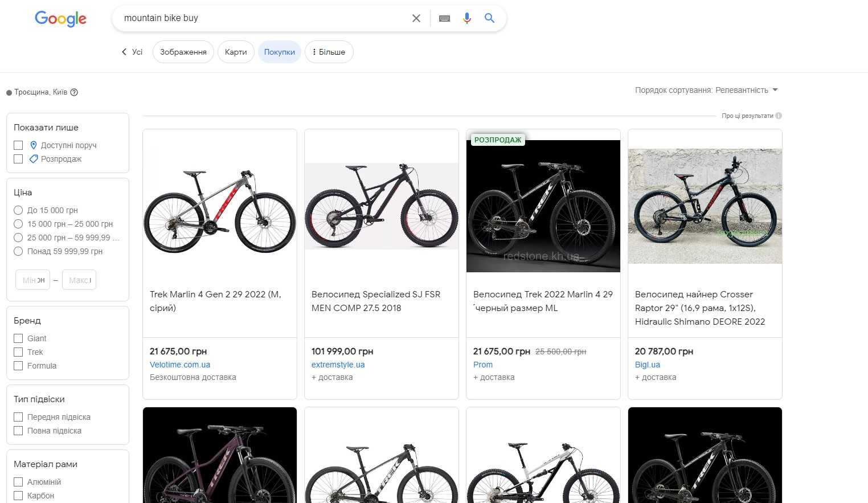This screenshot has width=868, height=503.
Task: Click the blue search magnifier icon
Action: pyautogui.click(x=489, y=18)
